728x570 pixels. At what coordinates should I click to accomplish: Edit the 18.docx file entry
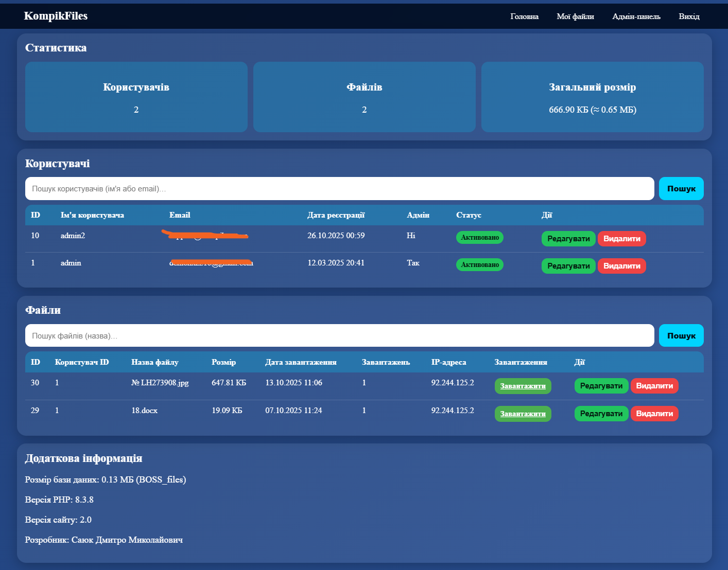pyautogui.click(x=601, y=414)
